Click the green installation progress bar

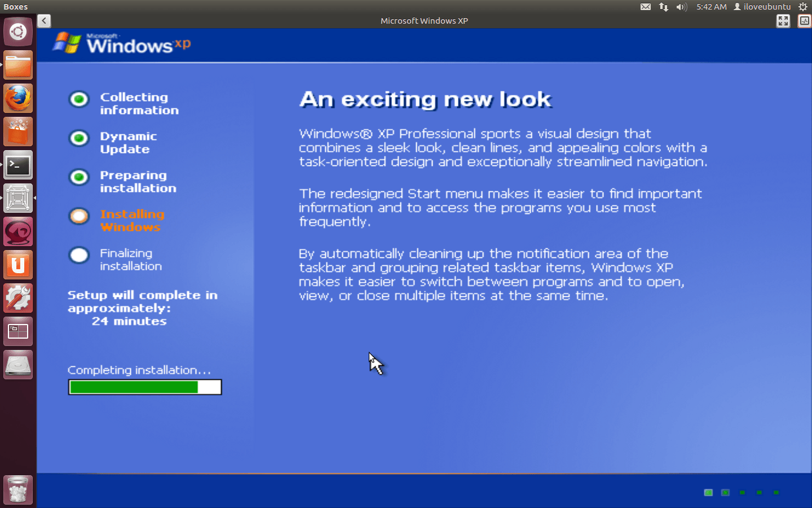click(145, 387)
